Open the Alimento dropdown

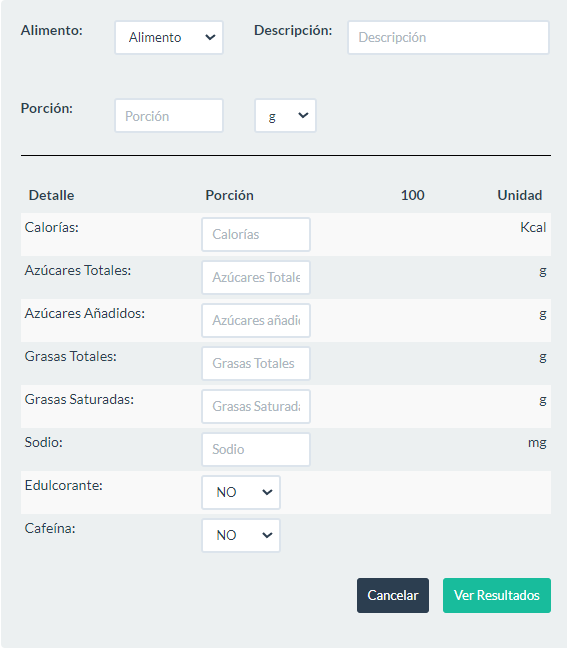[x=169, y=38]
